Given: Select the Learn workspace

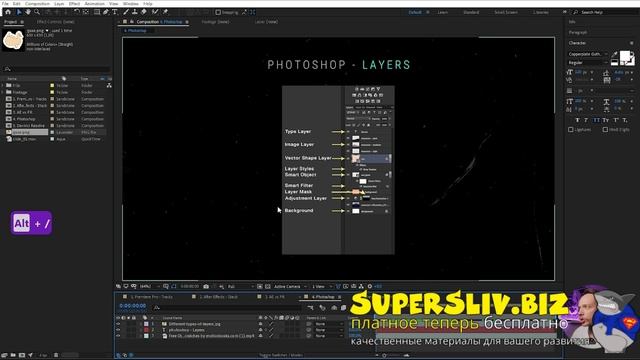Looking at the screenshot, I should [x=442, y=12].
